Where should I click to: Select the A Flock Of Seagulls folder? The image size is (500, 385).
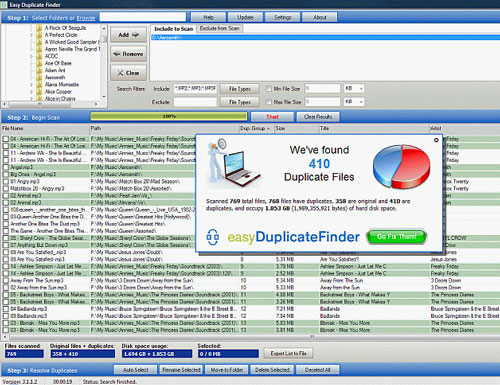[65, 28]
